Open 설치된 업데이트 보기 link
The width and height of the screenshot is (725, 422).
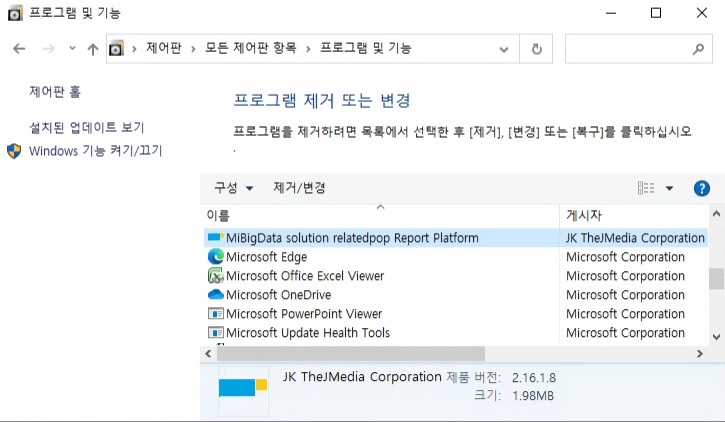pyautogui.click(x=87, y=128)
